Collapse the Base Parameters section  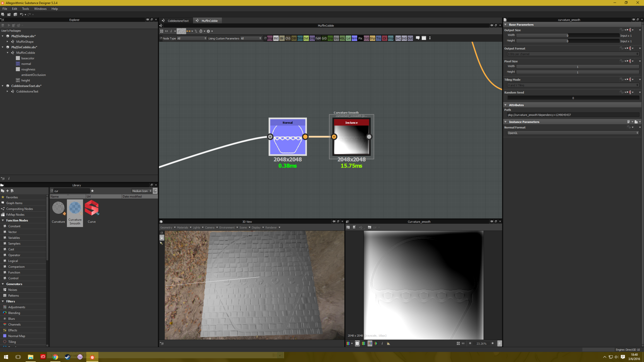tap(505, 25)
